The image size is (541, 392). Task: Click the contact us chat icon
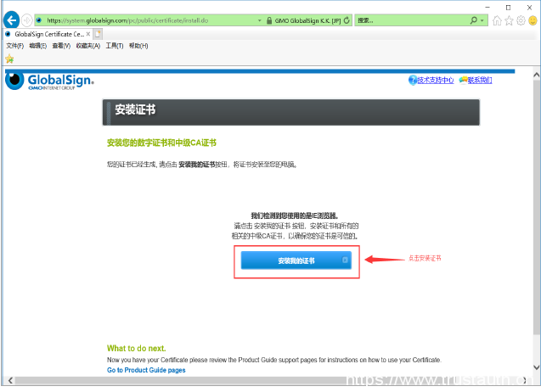click(x=463, y=80)
